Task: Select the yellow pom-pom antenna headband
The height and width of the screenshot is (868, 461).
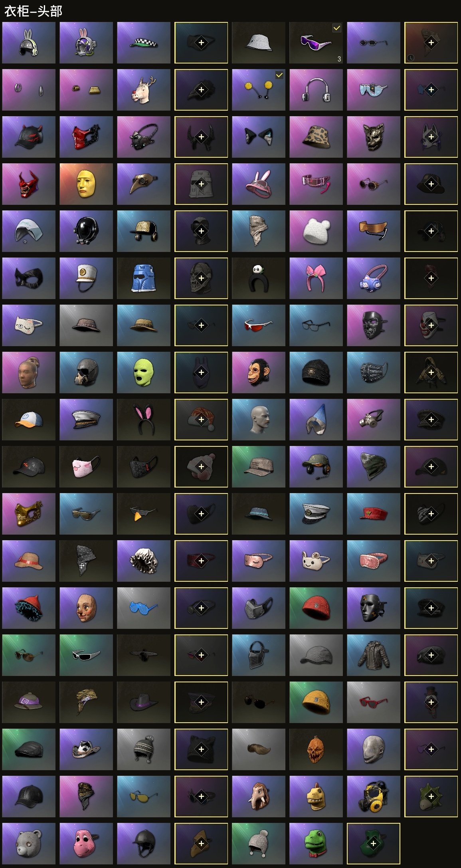Action: [x=259, y=90]
